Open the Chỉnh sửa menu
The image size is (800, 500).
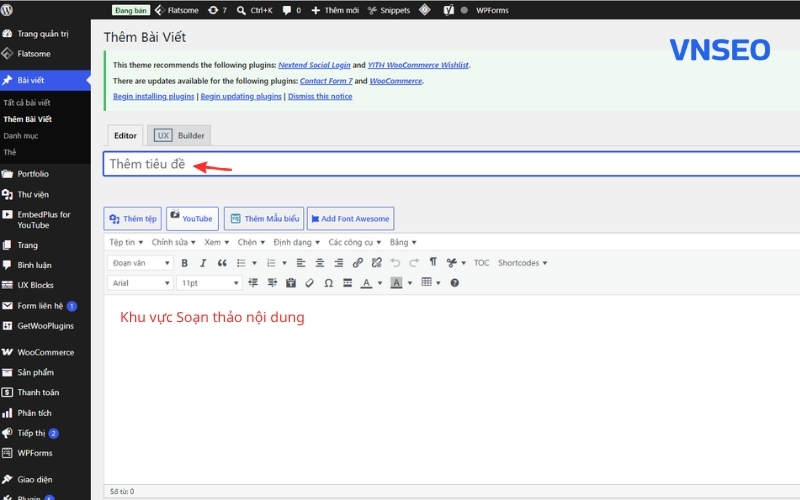pyautogui.click(x=173, y=242)
